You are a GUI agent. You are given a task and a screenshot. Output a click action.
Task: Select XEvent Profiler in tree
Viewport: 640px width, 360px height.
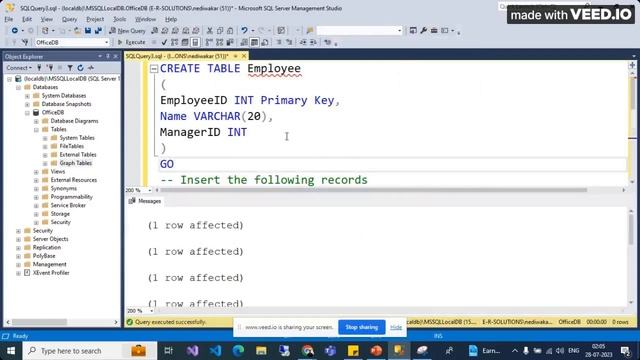51,273
